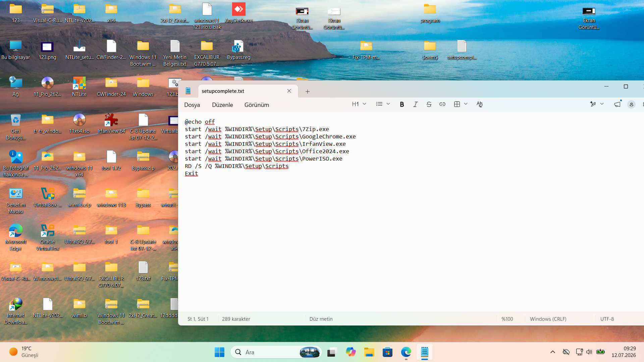Select Bypass.reg file on desktop
The height and width of the screenshot is (362, 644).
238,50
